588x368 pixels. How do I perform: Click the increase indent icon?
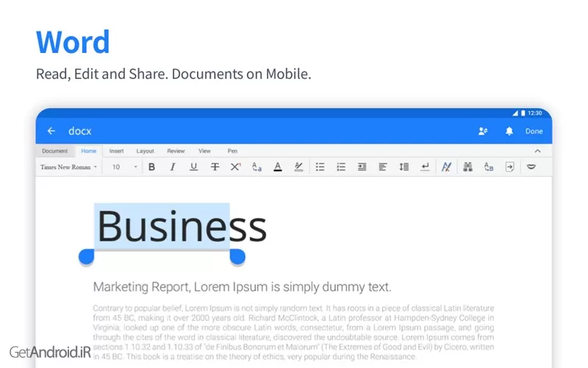(x=362, y=167)
